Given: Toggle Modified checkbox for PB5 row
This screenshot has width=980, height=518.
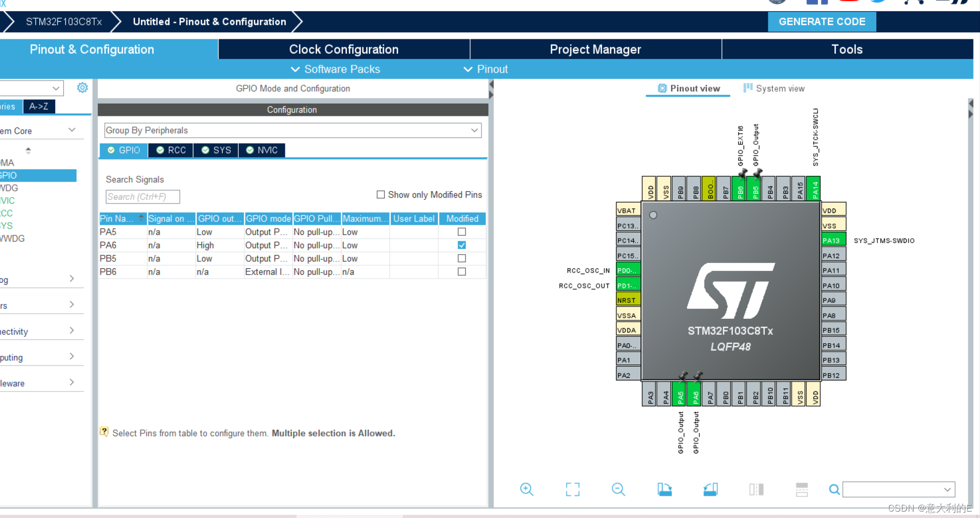Looking at the screenshot, I should (x=462, y=258).
